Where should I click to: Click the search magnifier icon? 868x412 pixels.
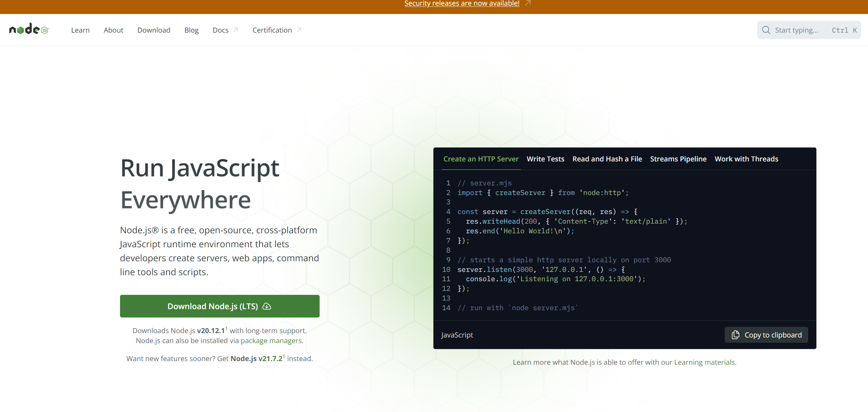pos(766,30)
